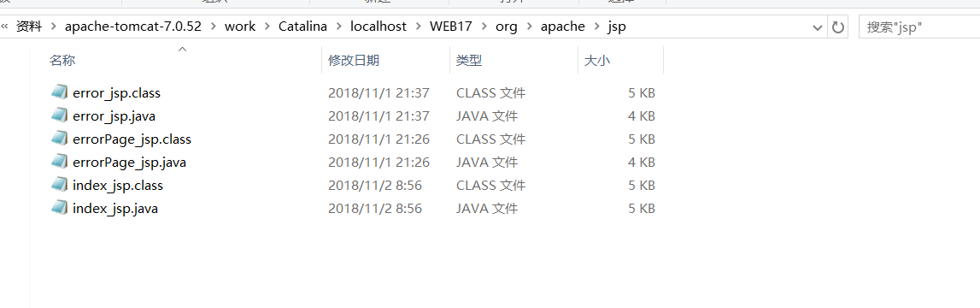Sort files by the 类型 column

coord(469,61)
